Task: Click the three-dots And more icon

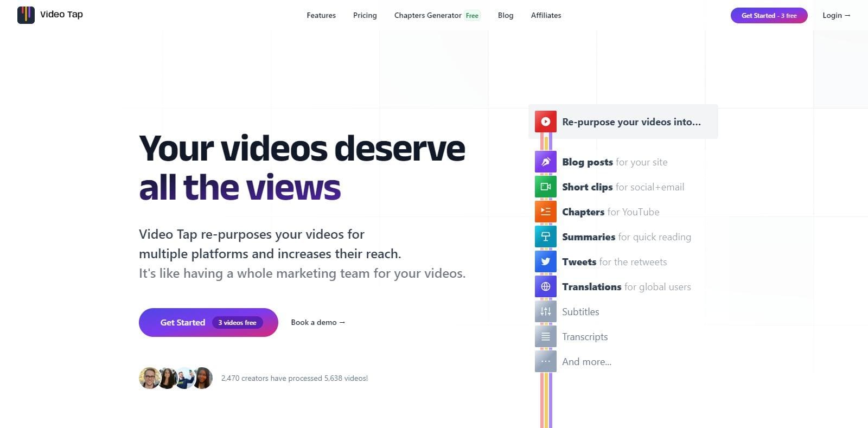Action: click(x=546, y=361)
